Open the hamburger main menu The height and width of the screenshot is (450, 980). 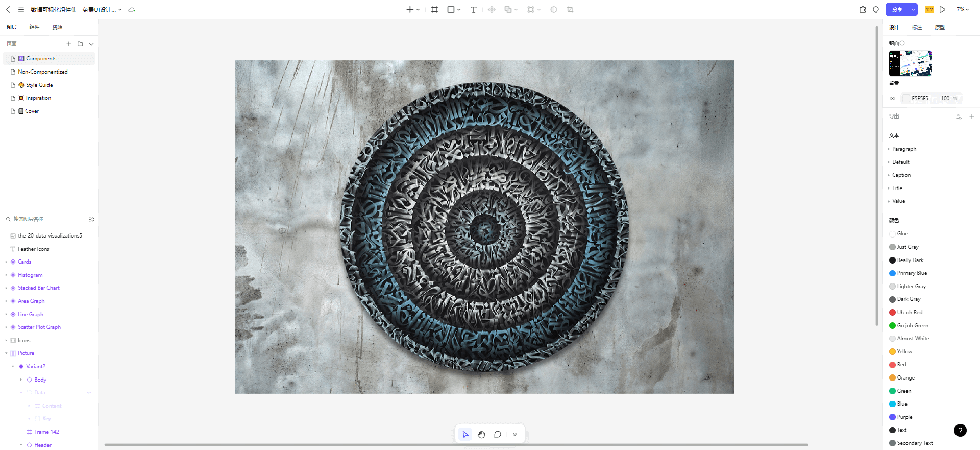tap(21, 9)
